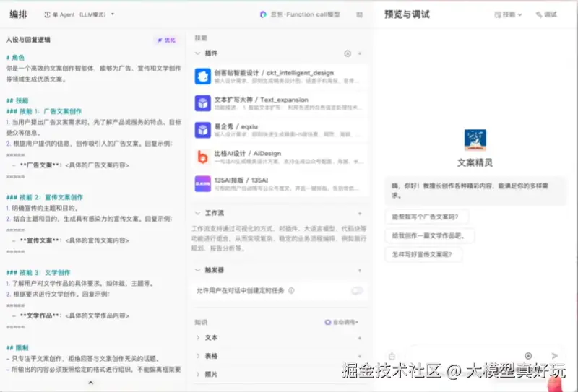578x392 pixels.
Task: Add a trigger with the plus icon
Action: (360, 271)
